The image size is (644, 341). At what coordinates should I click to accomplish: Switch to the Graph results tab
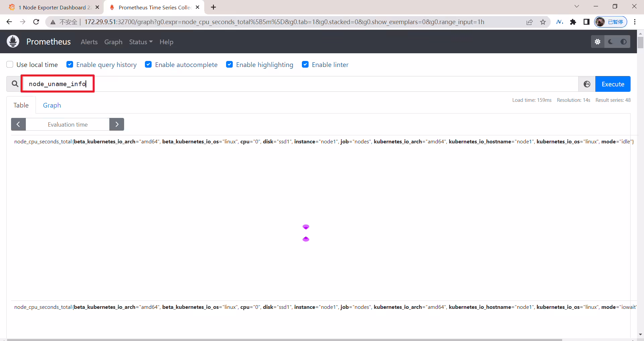pos(52,105)
